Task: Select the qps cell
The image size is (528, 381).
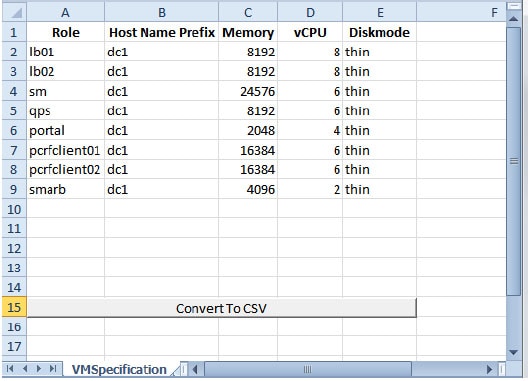Action: coord(66,111)
